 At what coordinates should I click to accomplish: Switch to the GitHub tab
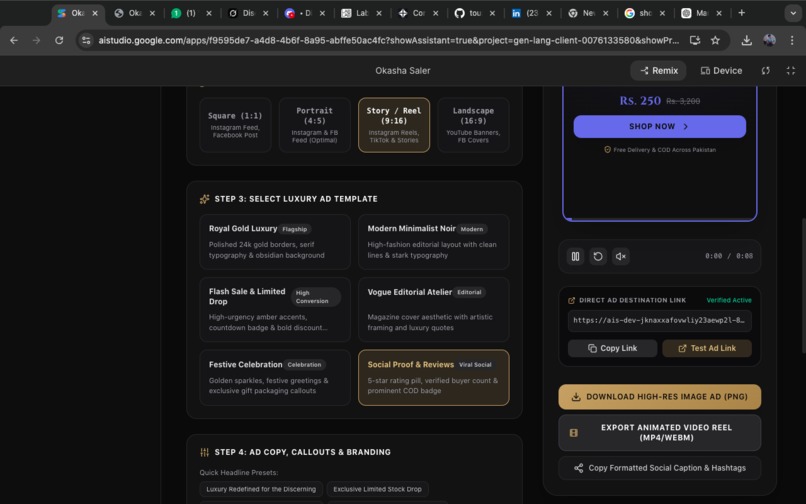[474, 13]
